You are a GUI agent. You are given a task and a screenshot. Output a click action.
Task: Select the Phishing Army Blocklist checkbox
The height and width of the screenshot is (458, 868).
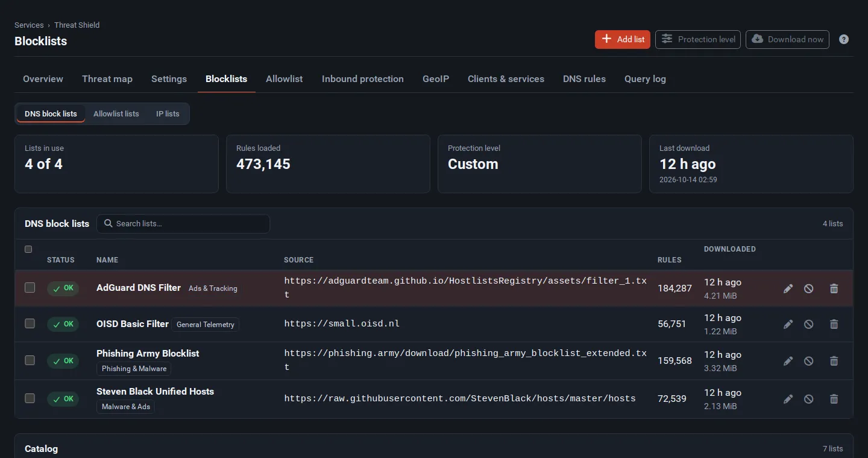[30, 360]
